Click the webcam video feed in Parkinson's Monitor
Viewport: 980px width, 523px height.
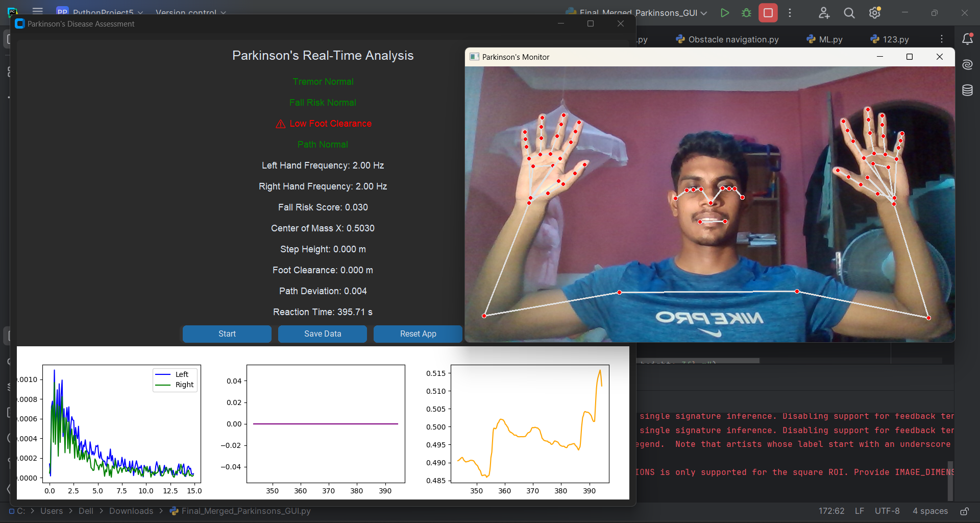pos(709,204)
